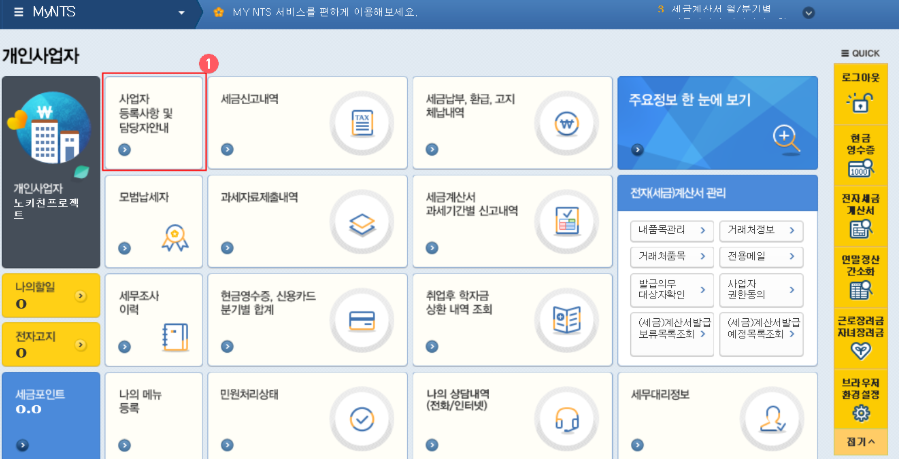Click the 세금신고내역 title text
Viewport: 900px width, 459px height.
pyautogui.click(x=250, y=99)
